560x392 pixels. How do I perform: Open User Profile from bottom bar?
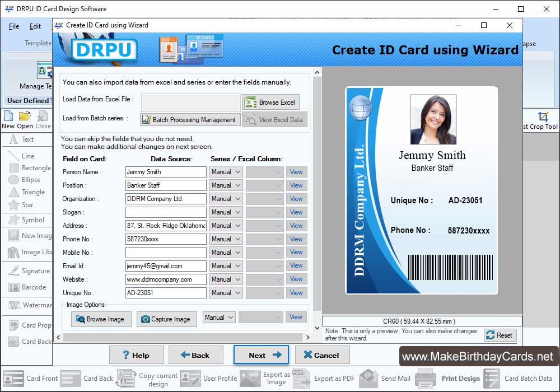[208, 379]
